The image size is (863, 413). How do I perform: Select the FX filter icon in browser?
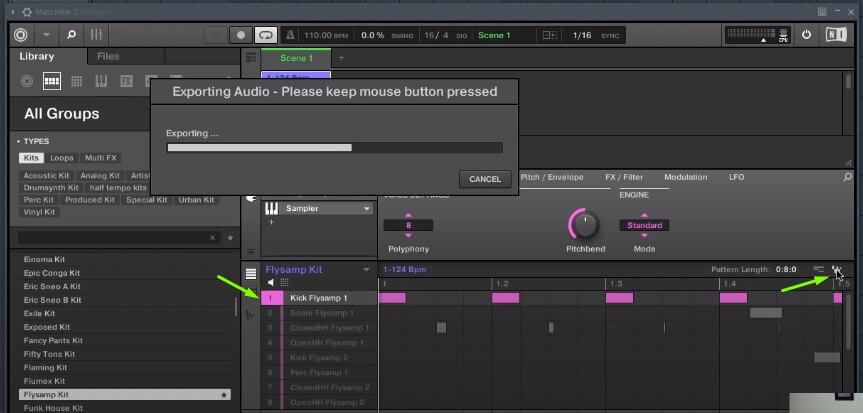click(126, 81)
